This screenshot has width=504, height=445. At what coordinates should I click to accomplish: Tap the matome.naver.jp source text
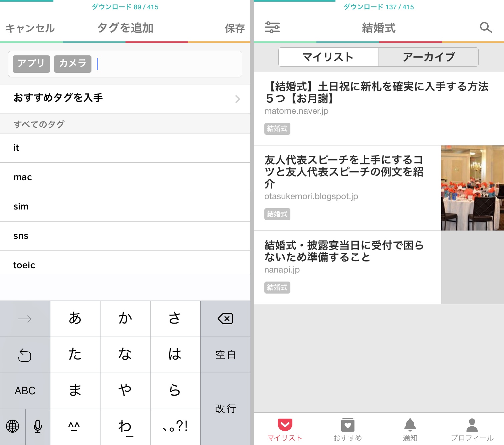tap(296, 111)
